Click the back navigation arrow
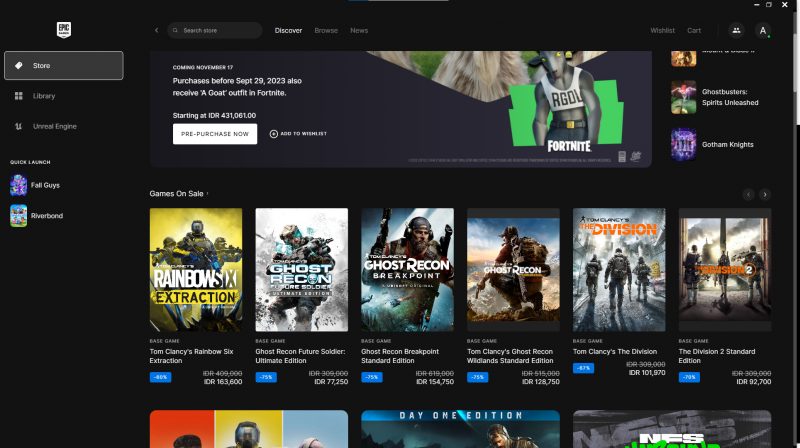800x448 pixels. pyautogui.click(x=156, y=31)
